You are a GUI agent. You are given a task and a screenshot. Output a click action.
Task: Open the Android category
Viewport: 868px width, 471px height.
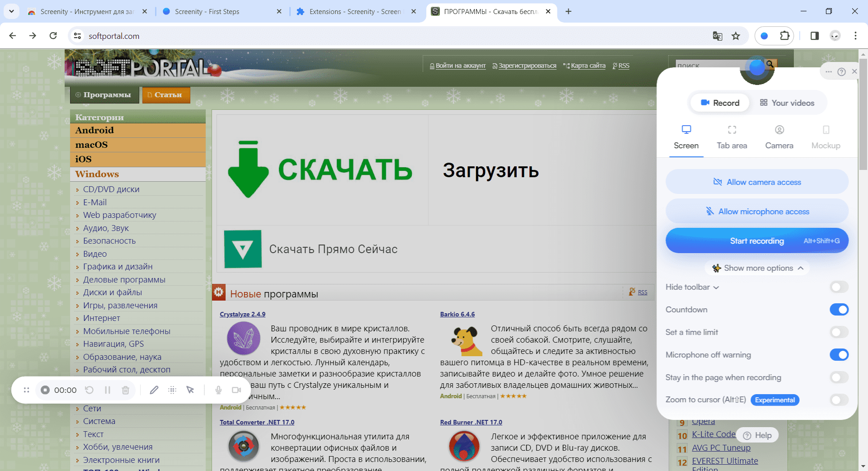point(138,130)
